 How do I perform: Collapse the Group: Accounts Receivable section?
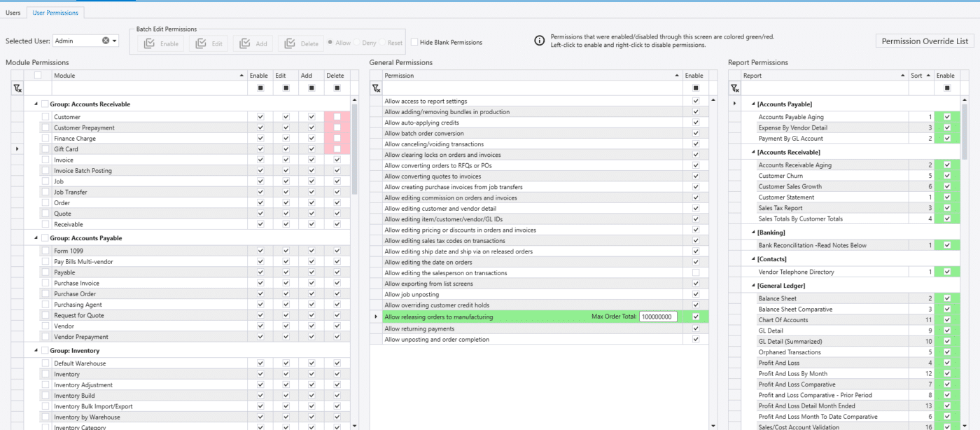pyautogui.click(x=36, y=104)
